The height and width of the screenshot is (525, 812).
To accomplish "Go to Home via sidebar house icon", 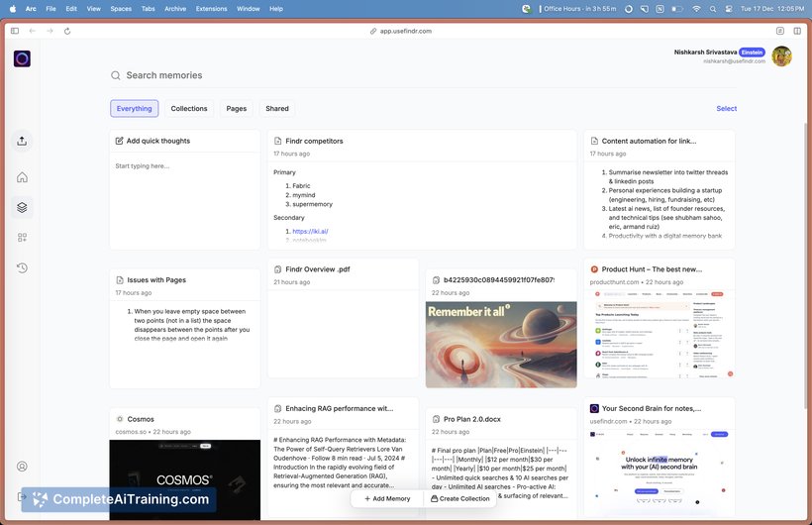I will pyautogui.click(x=22, y=177).
